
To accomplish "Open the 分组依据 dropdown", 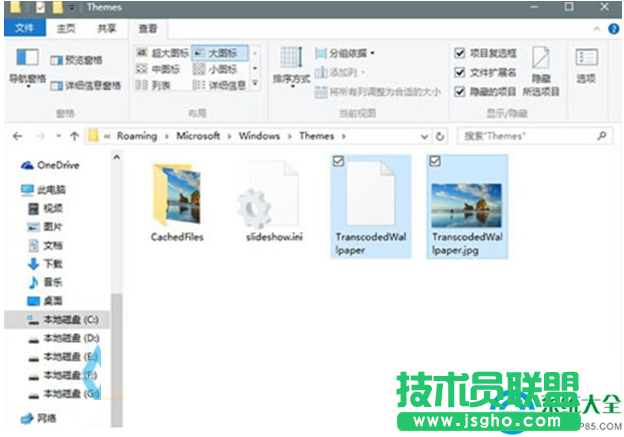I will coord(345,53).
